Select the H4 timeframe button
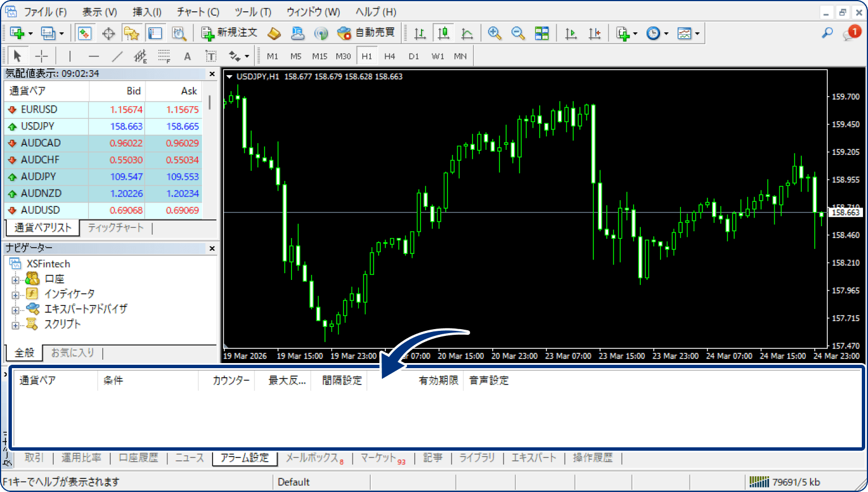The height and width of the screenshot is (492, 868). (x=389, y=56)
